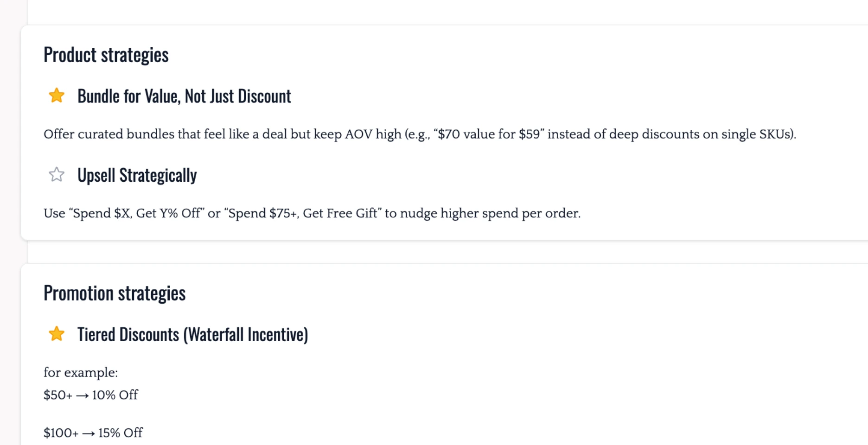Open the Upsell Strategically title

(x=137, y=176)
